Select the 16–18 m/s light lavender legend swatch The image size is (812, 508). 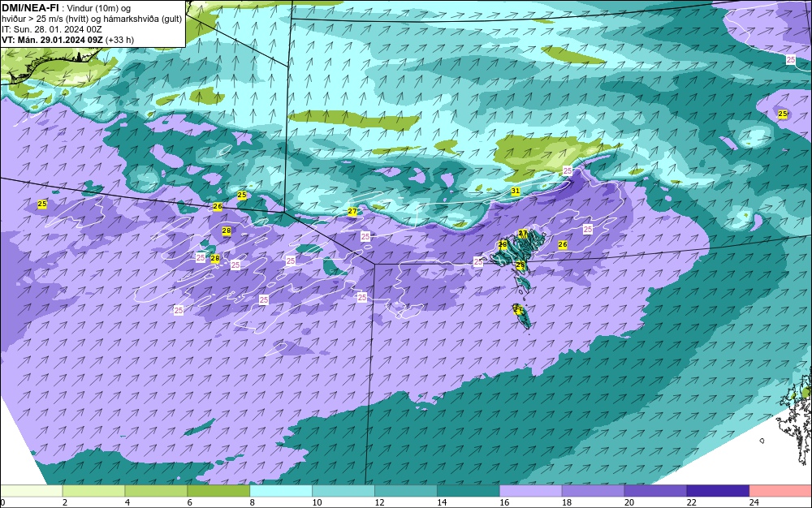pyautogui.click(x=531, y=490)
